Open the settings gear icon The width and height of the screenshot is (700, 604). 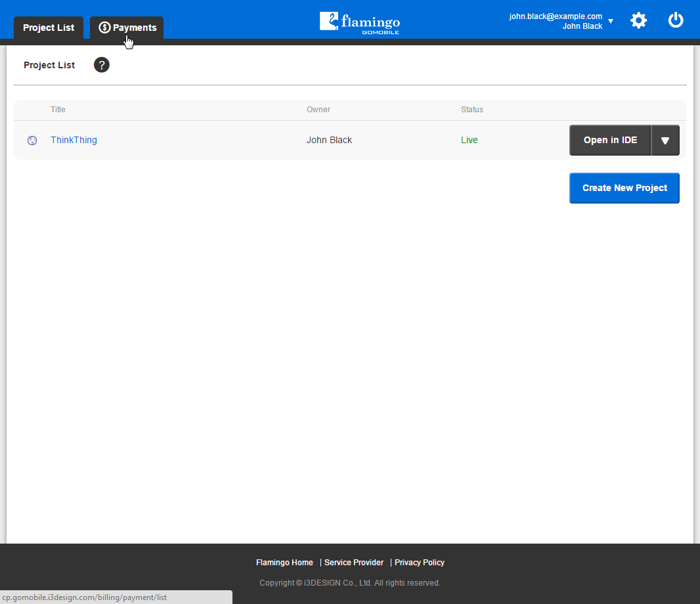(x=638, y=20)
